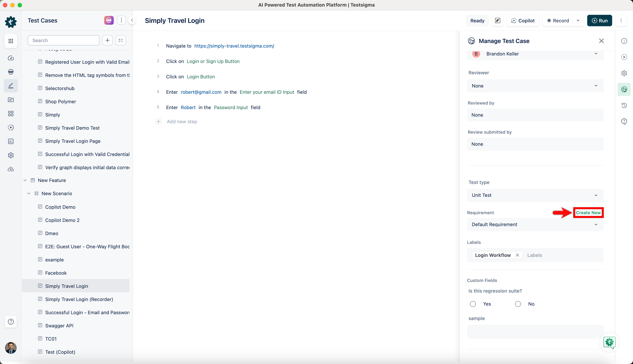Click the pink Copilot bot icon near Test Cases
633x364 pixels.
(109, 21)
